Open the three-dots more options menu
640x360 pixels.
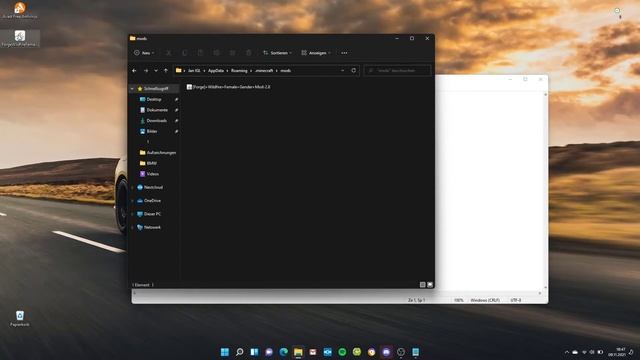[x=344, y=53]
